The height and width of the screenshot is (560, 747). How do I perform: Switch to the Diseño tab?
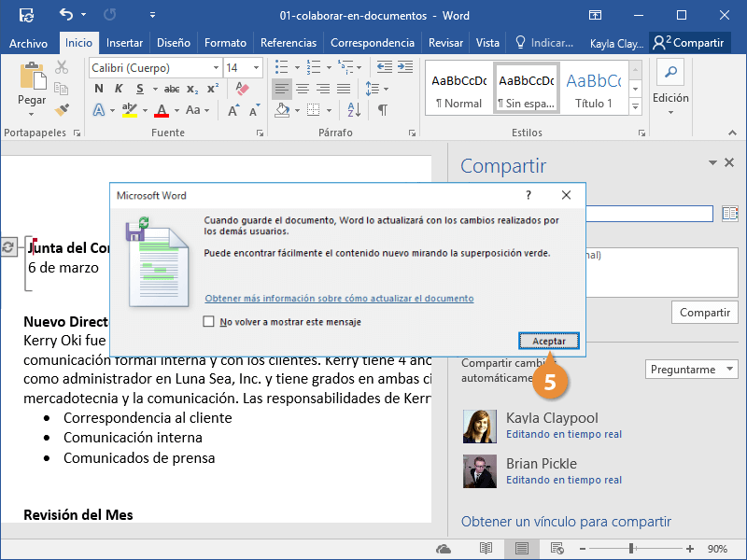[x=174, y=43]
